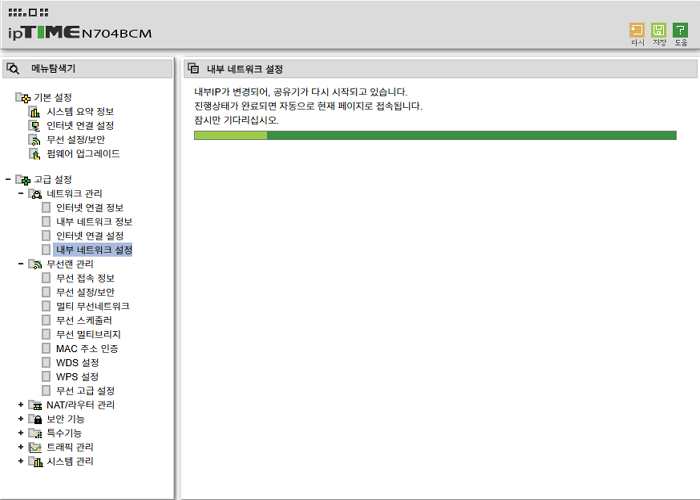Image resolution: width=700 pixels, height=500 pixels.
Task: Expand the 특수기능 branch
Action: pyautogui.click(x=21, y=433)
